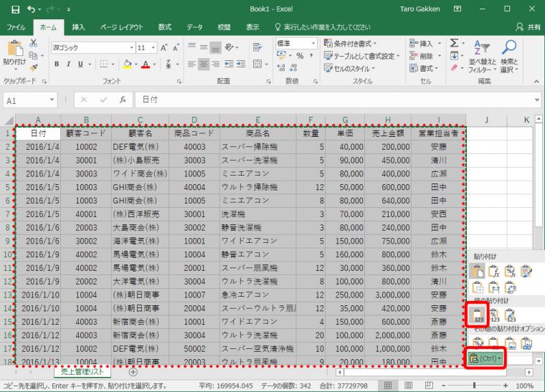The image size is (545, 392).
Task: Choose Keep Source Column Widths paste option
Action: (x=494, y=287)
